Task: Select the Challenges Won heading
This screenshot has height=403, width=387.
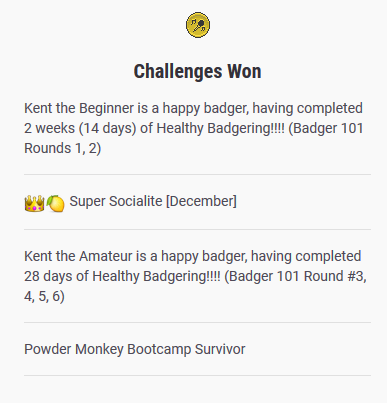Action: pos(197,71)
